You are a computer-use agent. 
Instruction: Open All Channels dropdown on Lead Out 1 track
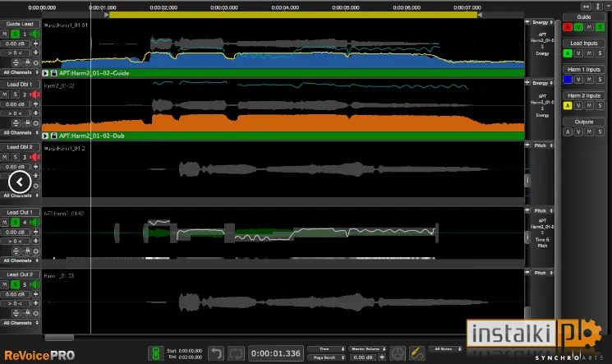point(21,260)
